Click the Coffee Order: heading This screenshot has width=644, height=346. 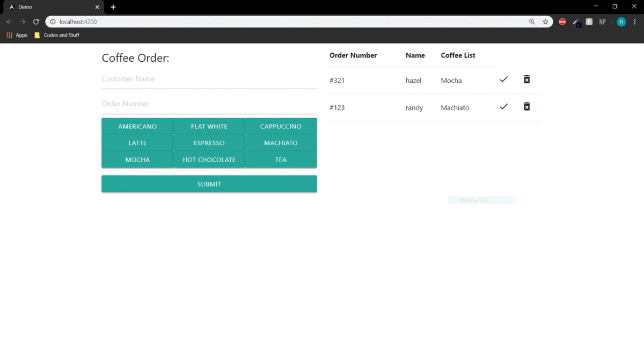pos(136,58)
